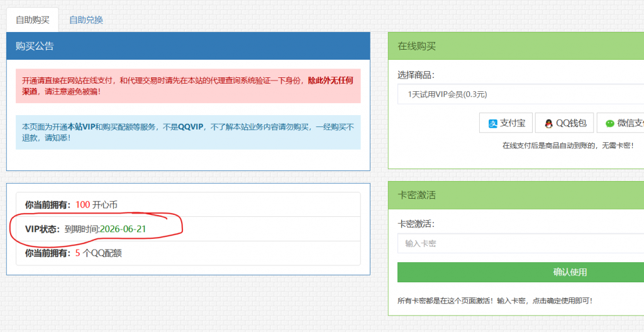Screen dimensions: 644x332
Task: Click the 卡密激活 panel header
Action: point(516,195)
